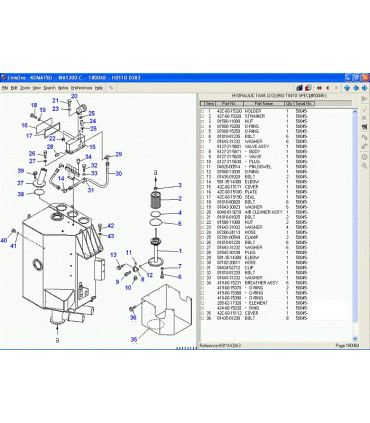Viewport: 370px width, 423px height.
Task: Click the HYDRAULIC TANK list title
Action: click(x=279, y=96)
